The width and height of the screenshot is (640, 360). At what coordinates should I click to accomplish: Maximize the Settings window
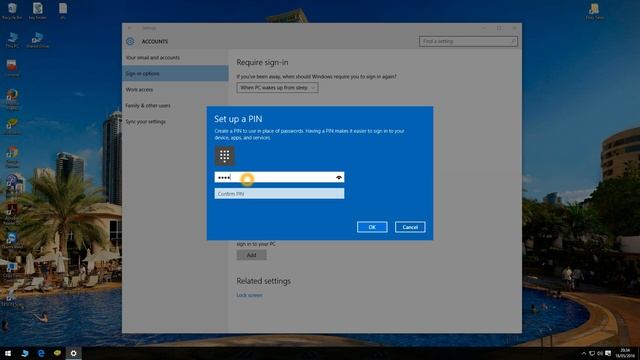point(499,28)
